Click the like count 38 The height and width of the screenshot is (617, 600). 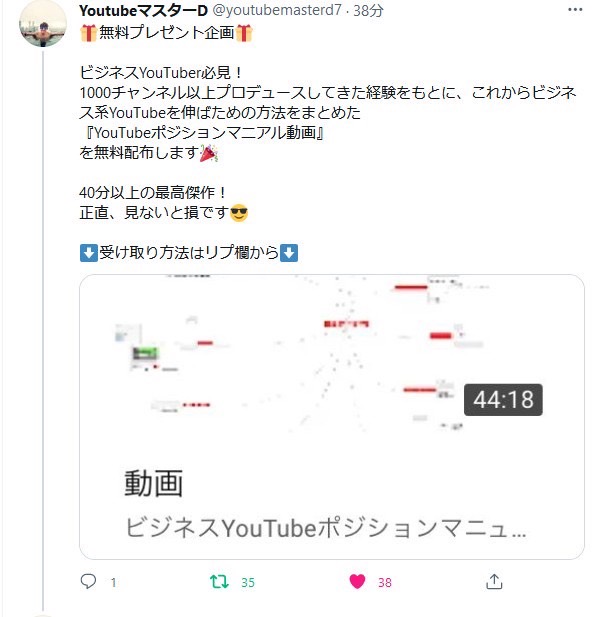[x=385, y=582]
